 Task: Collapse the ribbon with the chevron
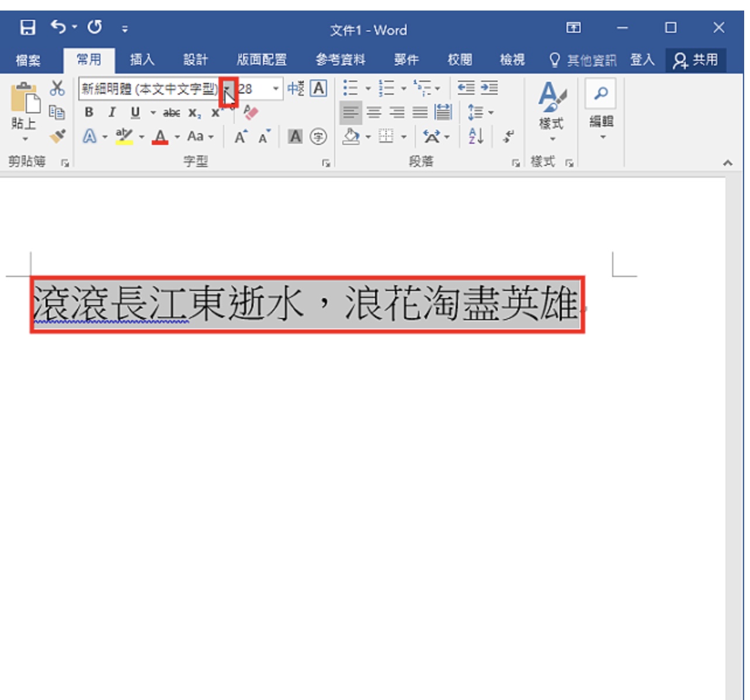coord(728,163)
